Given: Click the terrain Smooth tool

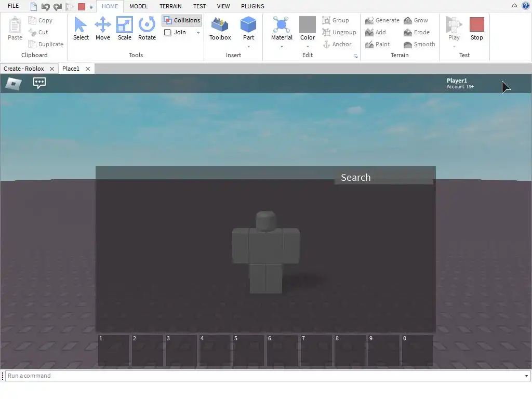Looking at the screenshot, I should 407,44.
